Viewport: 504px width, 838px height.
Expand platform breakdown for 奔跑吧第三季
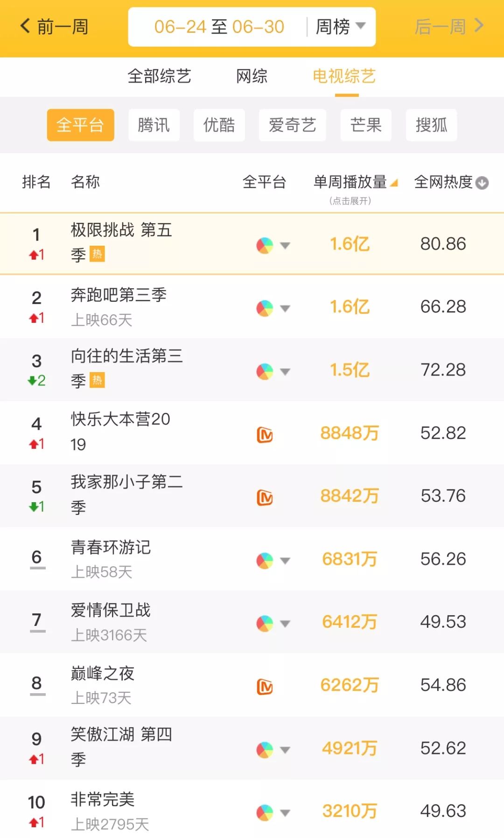[x=285, y=308]
